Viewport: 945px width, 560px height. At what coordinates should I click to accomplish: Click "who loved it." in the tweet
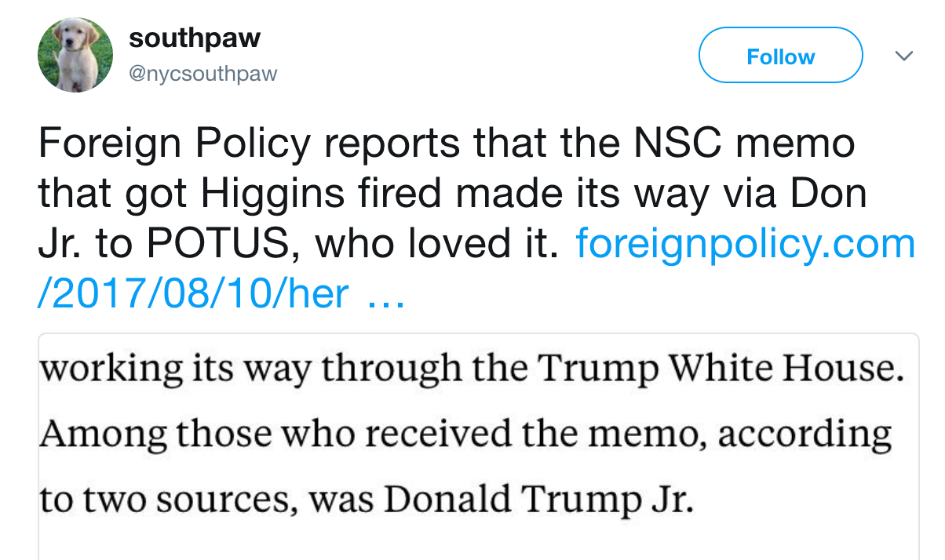(x=437, y=245)
